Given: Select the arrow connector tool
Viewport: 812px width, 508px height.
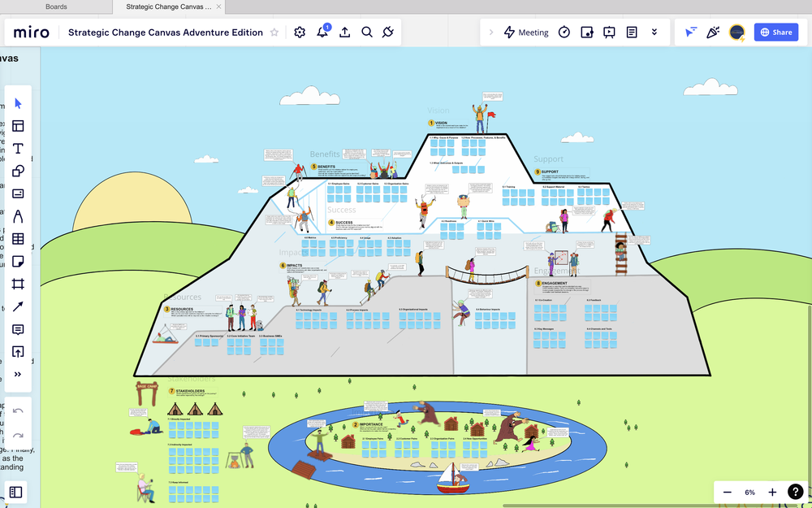Looking at the screenshot, I should click(x=18, y=307).
